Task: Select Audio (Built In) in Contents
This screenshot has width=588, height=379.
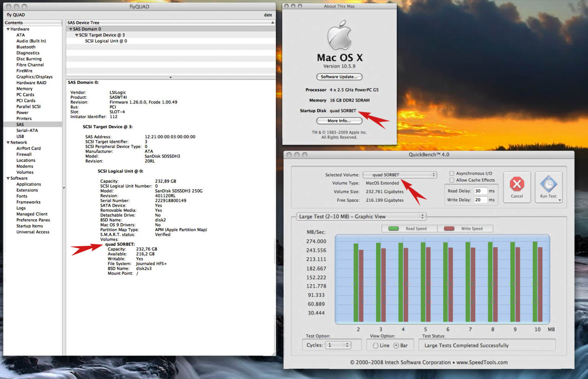Action: (31, 41)
